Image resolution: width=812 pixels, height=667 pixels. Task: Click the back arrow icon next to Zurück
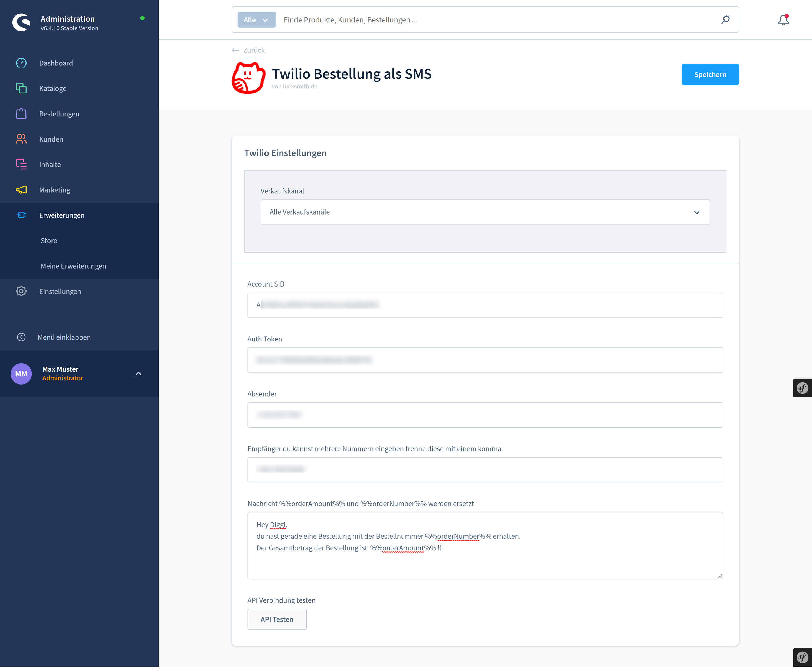pyautogui.click(x=235, y=50)
